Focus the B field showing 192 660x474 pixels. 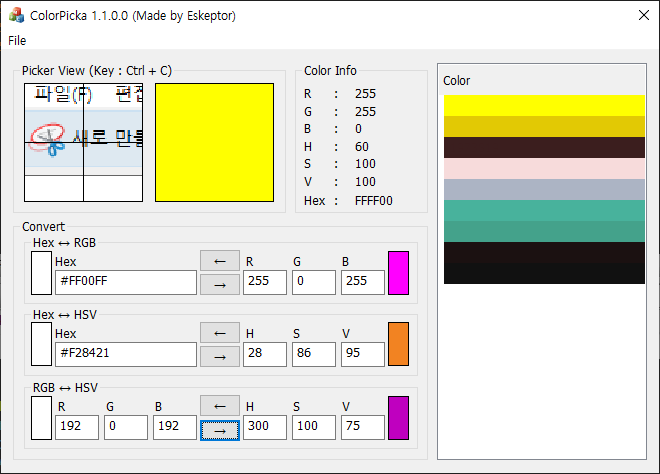(175, 427)
